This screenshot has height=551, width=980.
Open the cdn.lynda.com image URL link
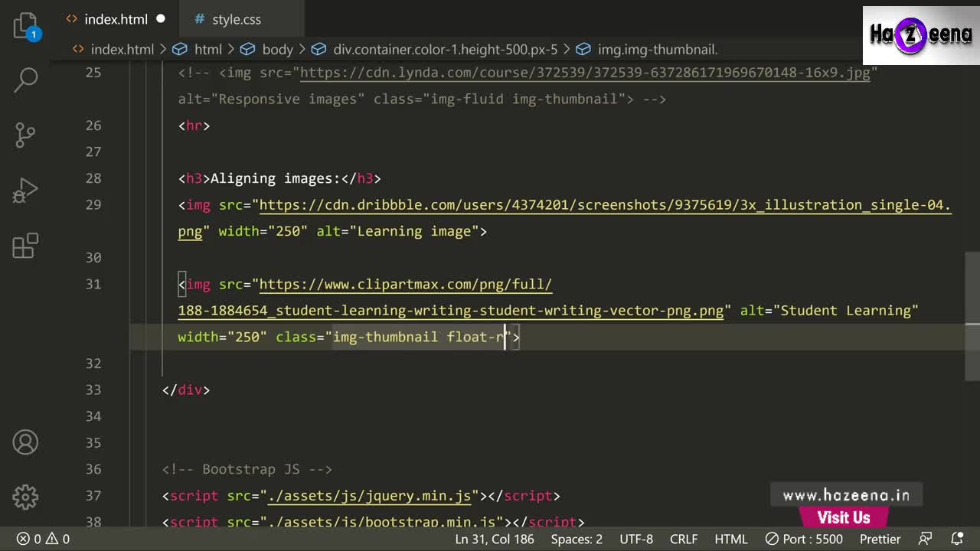[585, 73]
